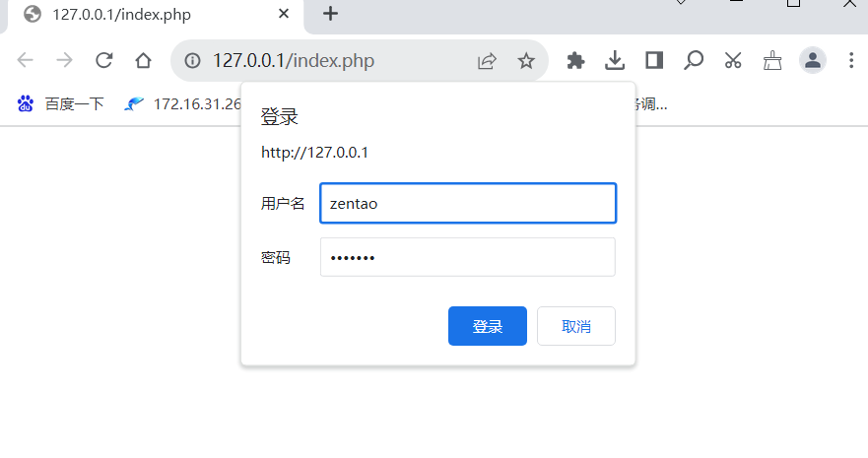
Task: Open browser downloads icon
Action: coord(615,60)
